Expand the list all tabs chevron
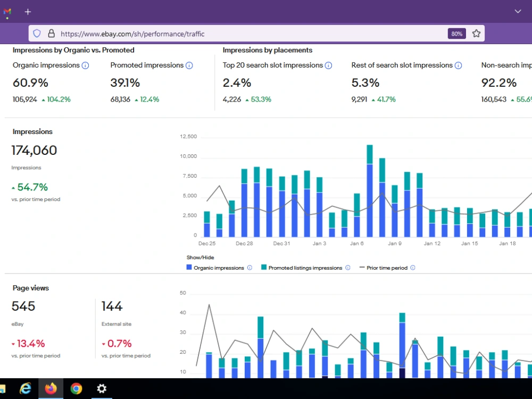The image size is (532, 399). (518, 11)
